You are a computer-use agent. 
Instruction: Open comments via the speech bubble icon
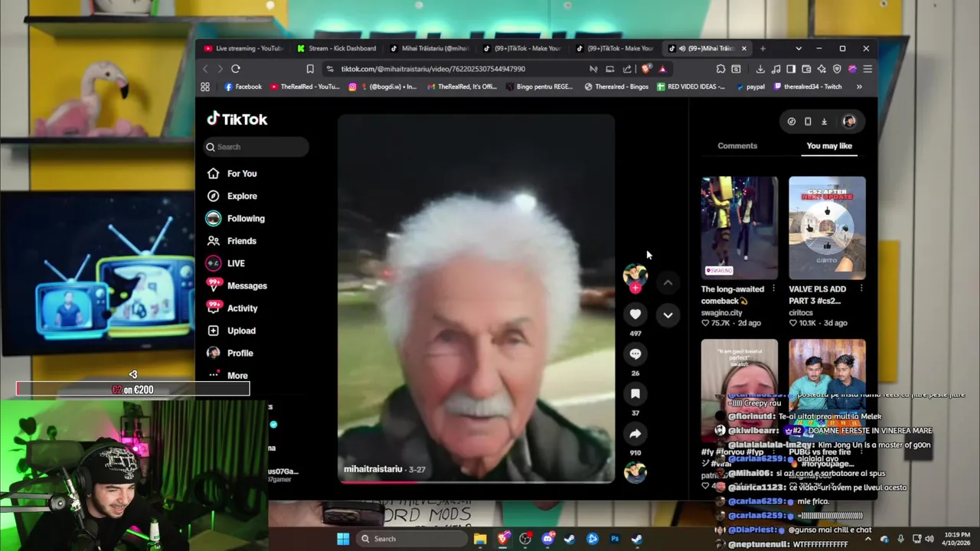click(x=635, y=354)
